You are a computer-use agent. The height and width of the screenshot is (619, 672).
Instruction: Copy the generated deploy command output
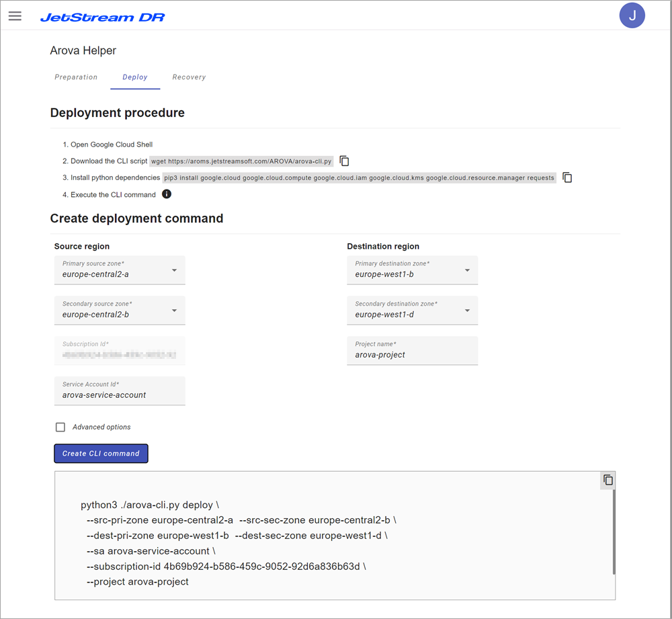click(x=608, y=480)
